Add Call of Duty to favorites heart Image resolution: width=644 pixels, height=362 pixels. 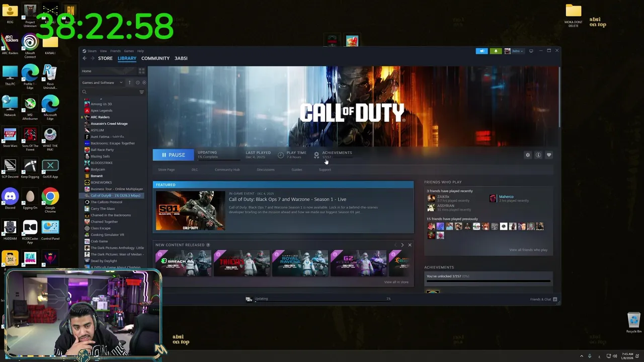(x=549, y=155)
